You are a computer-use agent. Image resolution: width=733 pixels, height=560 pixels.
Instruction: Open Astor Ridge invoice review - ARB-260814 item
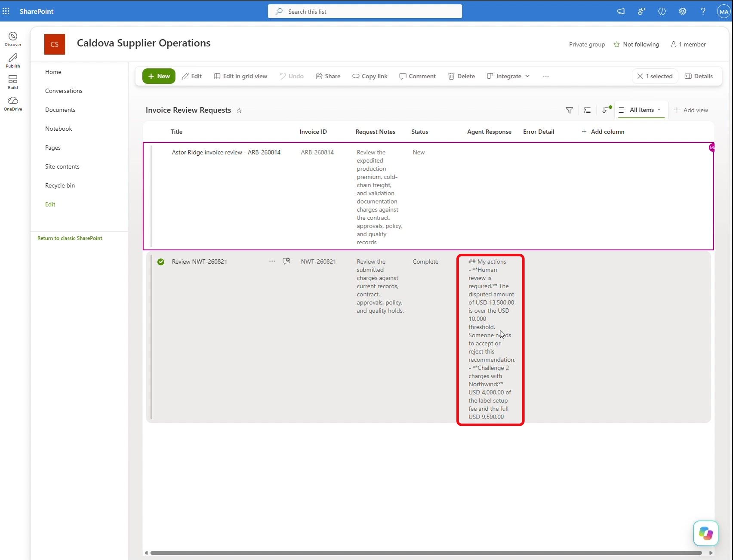[x=226, y=152]
